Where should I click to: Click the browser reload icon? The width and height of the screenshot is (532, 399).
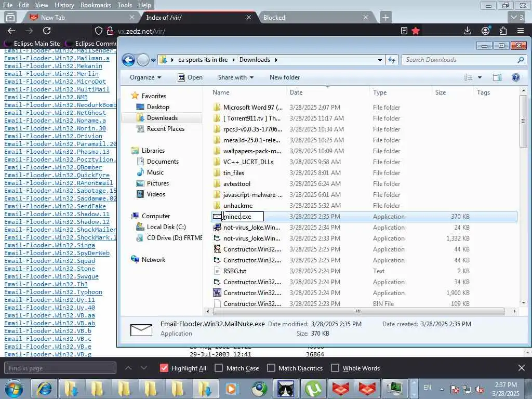47,31
